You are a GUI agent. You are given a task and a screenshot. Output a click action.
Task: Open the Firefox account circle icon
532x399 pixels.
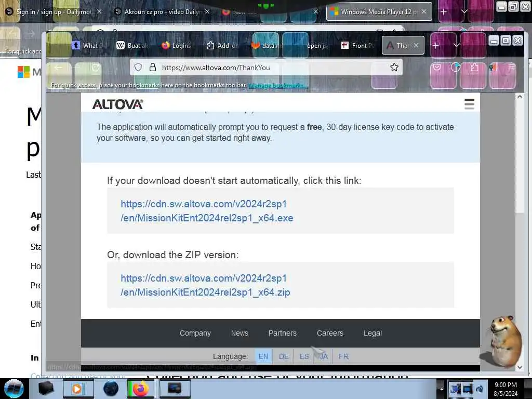pyautogui.click(x=455, y=67)
